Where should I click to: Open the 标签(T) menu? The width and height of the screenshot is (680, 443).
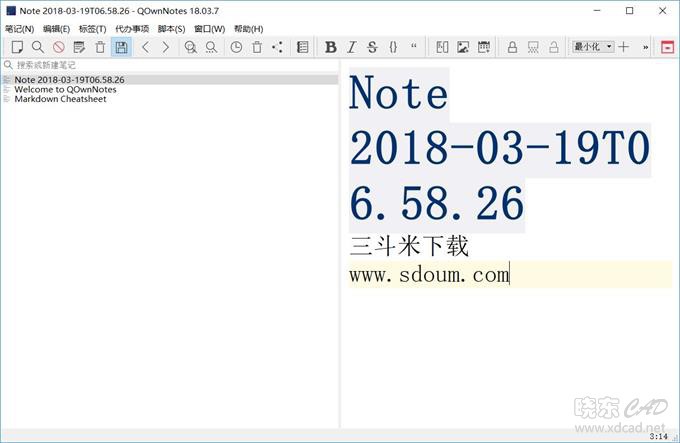(92, 29)
